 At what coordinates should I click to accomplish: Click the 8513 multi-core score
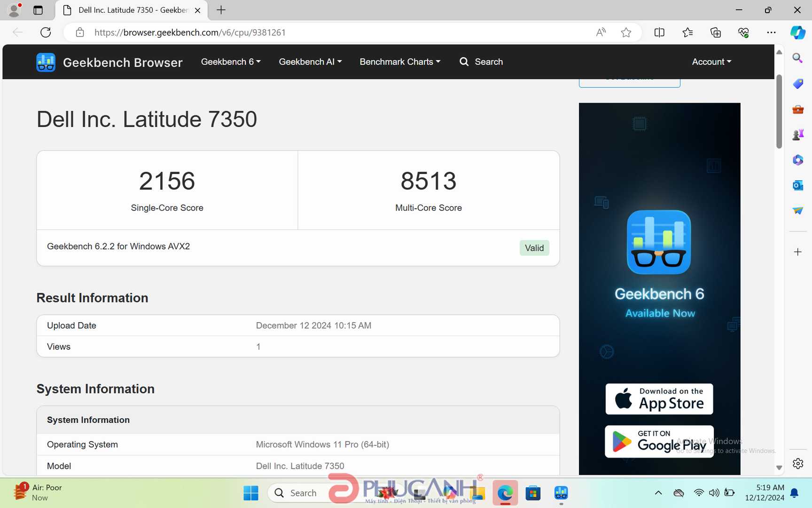point(429,181)
